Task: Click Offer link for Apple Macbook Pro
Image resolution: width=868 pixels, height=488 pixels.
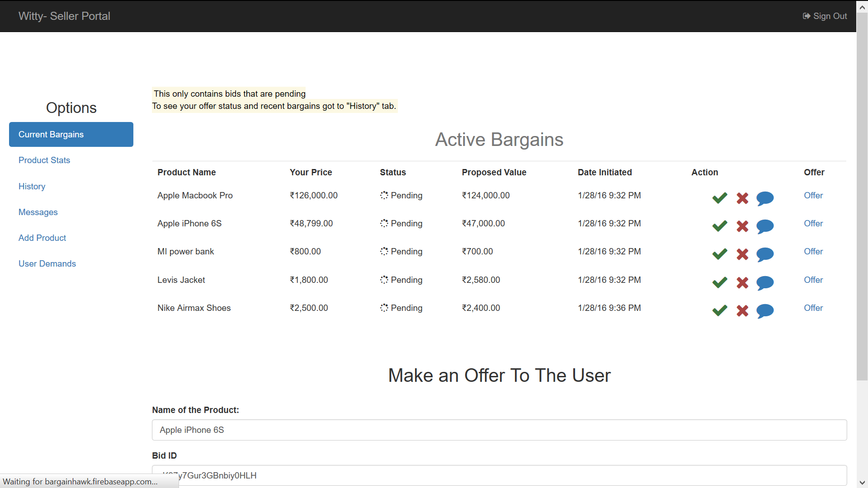Action: pyautogui.click(x=813, y=195)
